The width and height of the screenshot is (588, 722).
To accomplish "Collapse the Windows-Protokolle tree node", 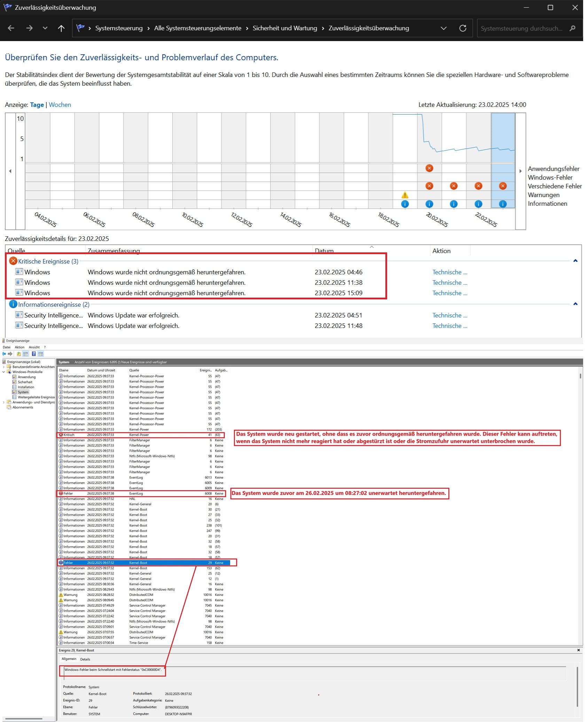I will click(3, 372).
